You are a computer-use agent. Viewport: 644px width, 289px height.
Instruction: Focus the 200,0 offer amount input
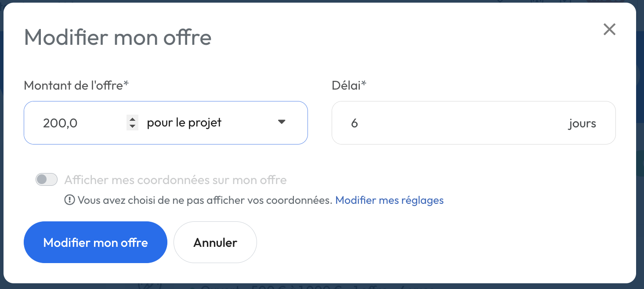pos(79,123)
